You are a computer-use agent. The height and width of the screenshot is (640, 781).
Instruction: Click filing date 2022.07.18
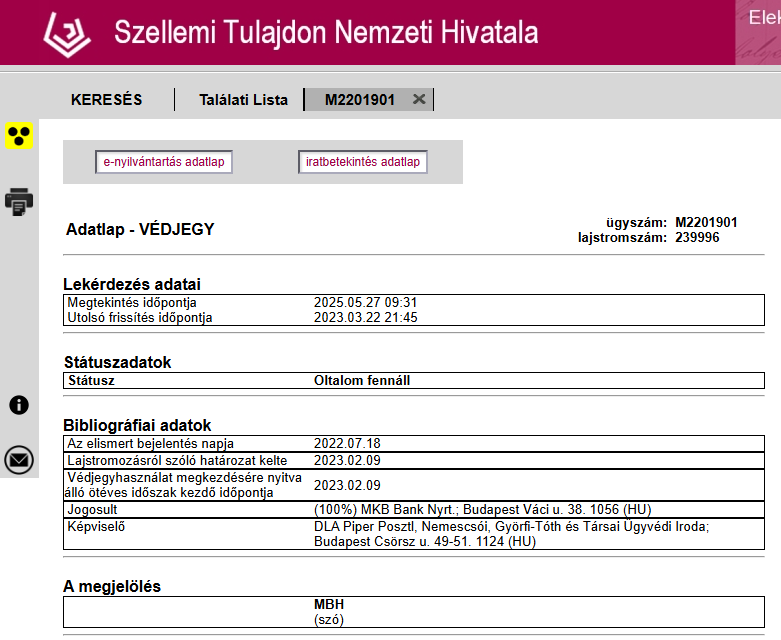(x=347, y=443)
